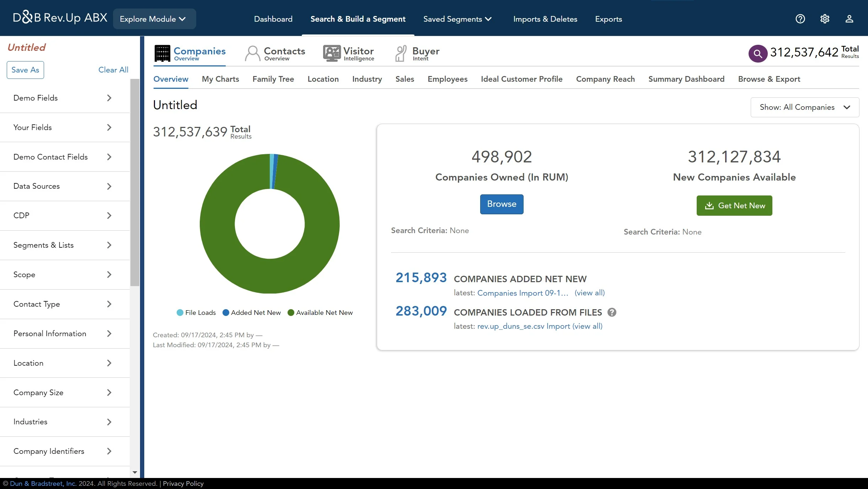The height and width of the screenshot is (489, 868).
Task: Switch to the Employees tab
Action: [x=448, y=79]
